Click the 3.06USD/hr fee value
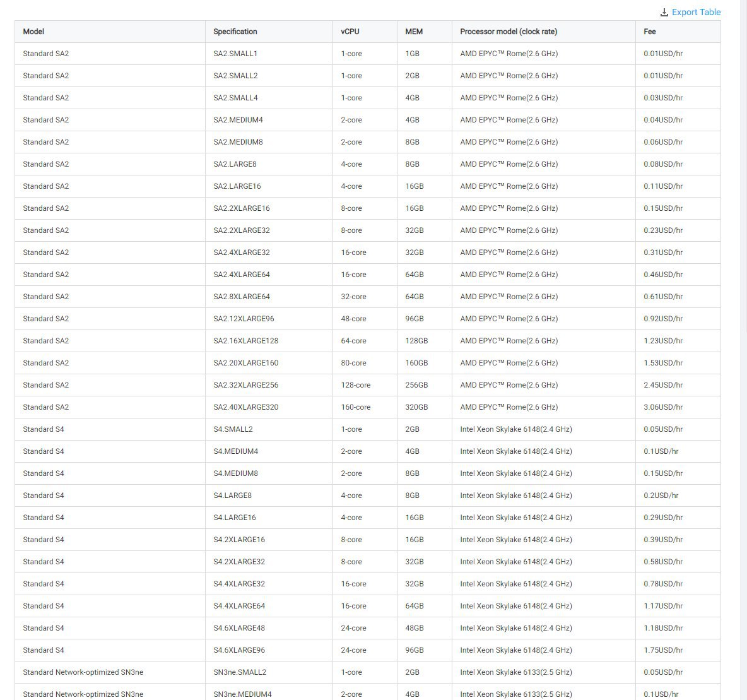This screenshot has width=747, height=700. pos(663,407)
